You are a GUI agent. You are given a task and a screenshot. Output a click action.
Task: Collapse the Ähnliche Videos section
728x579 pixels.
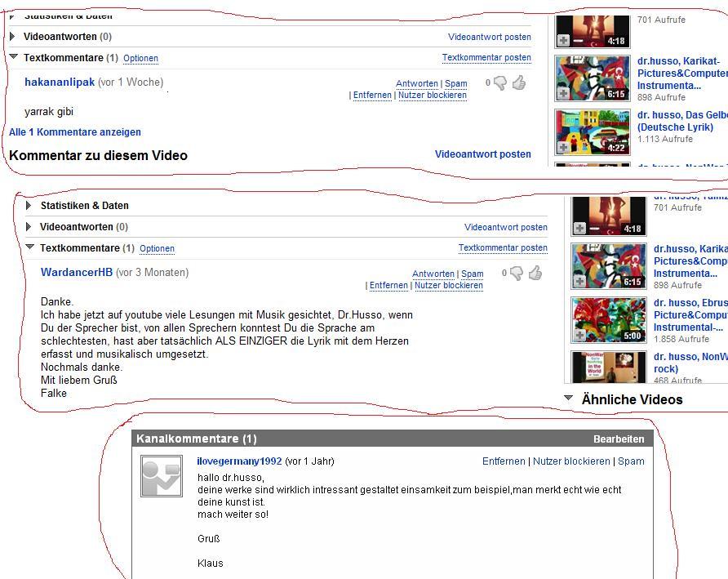point(568,398)
